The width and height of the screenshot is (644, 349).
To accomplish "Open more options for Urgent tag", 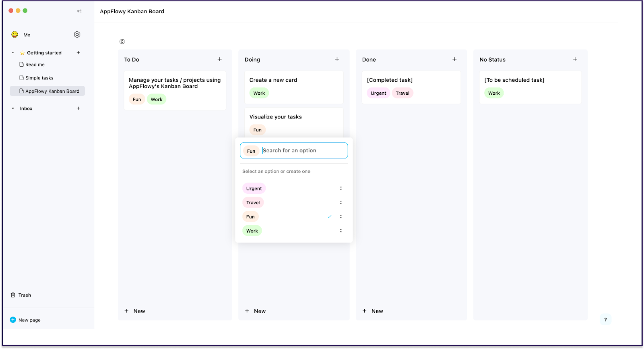I will (x=341, y=188).
